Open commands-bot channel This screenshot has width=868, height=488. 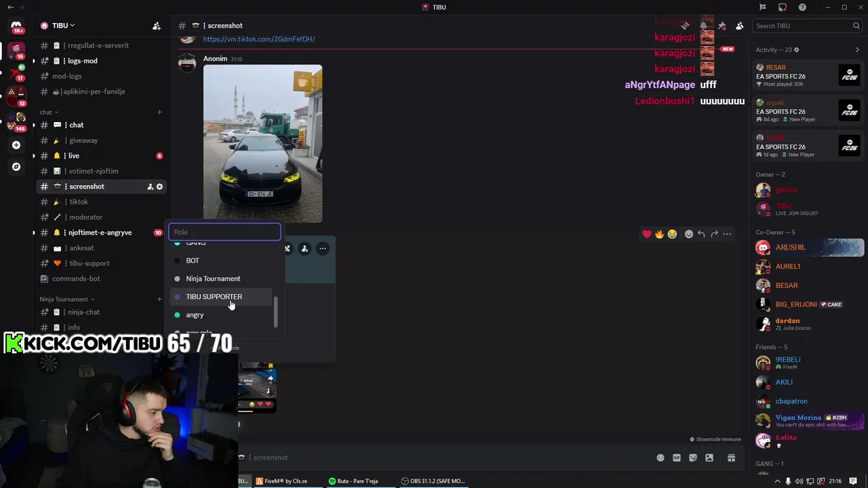[x=100, y=279]
